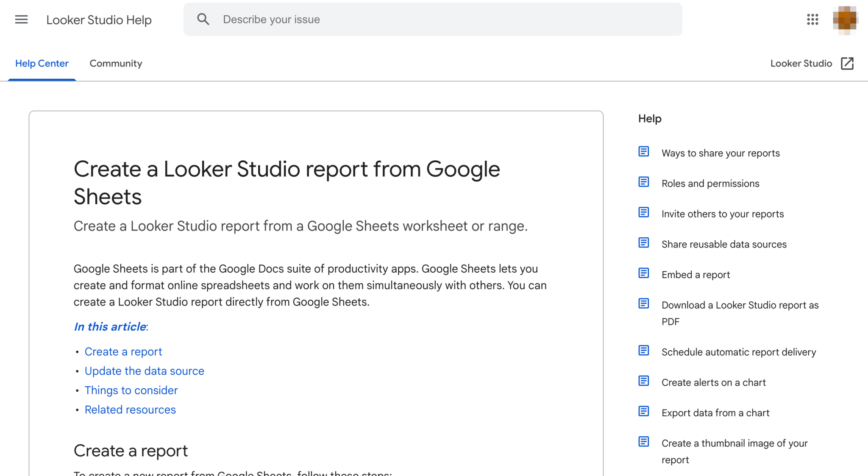Open Invite others to your reports article

(x=722, y=214)
